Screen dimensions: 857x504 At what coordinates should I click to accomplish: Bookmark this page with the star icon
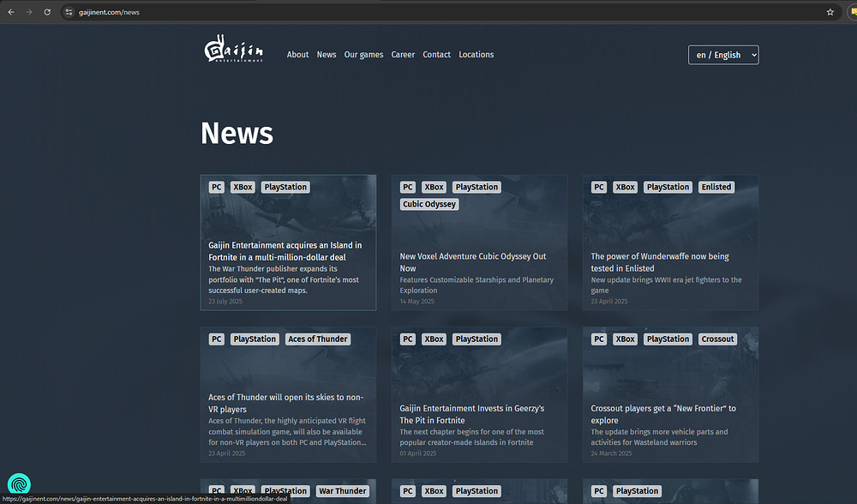830,12
